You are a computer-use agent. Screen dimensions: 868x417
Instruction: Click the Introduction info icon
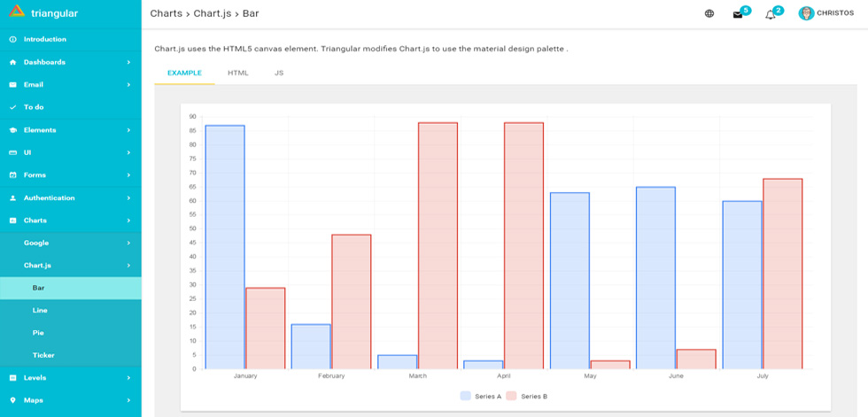12,39
